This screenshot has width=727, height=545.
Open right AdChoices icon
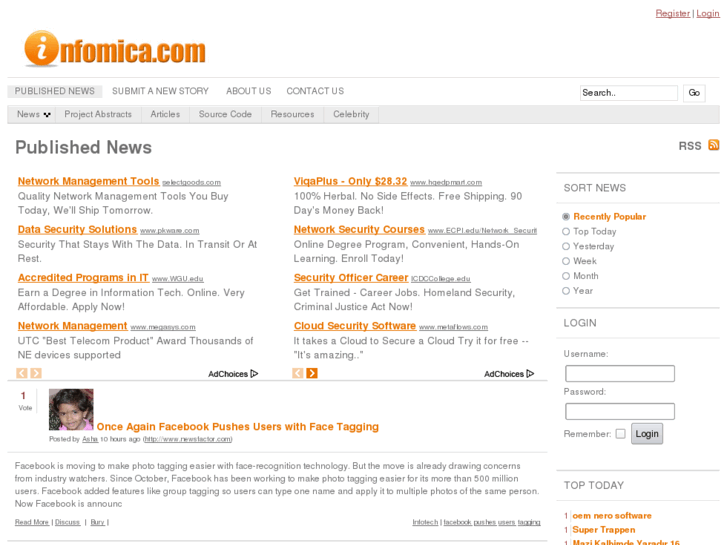pos(530,373)
